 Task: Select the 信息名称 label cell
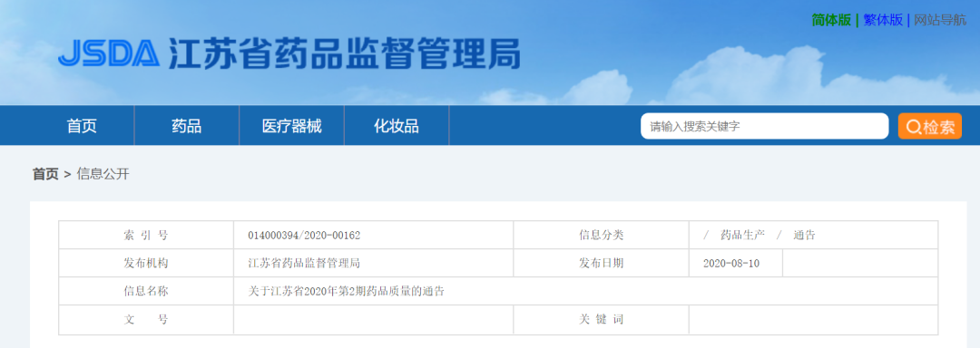click(x=146, y=291)
